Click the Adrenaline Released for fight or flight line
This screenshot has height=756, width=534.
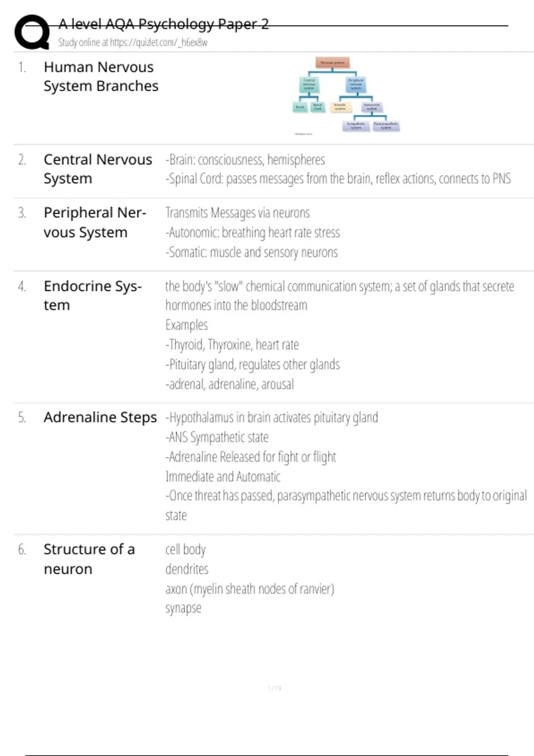point(251,457)
